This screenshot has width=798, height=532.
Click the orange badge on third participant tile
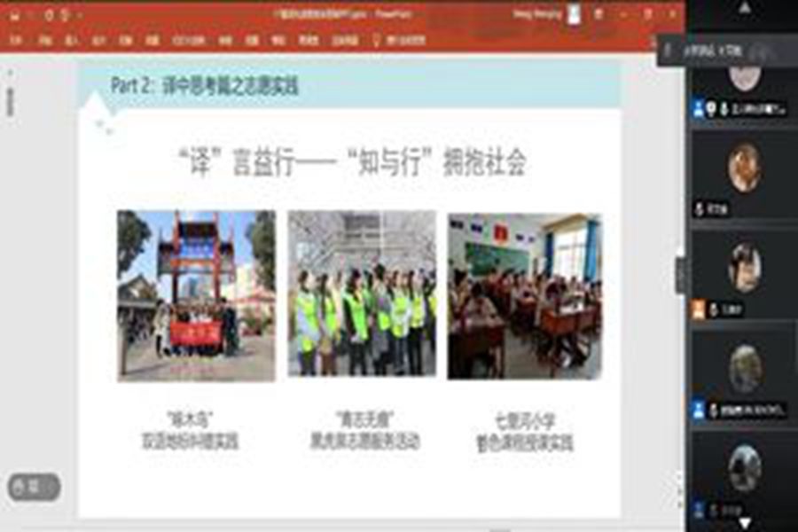[x=699, y=309]
